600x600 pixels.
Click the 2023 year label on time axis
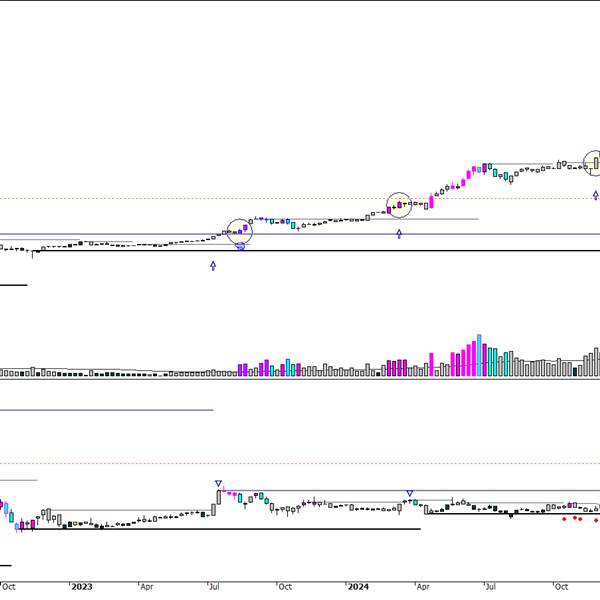point(82,587)
